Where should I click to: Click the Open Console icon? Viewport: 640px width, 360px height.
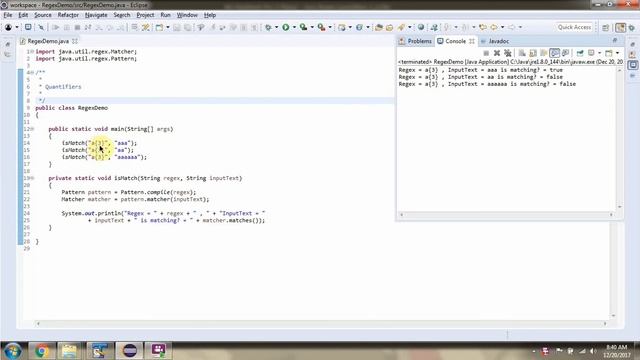tap(609, 53)
